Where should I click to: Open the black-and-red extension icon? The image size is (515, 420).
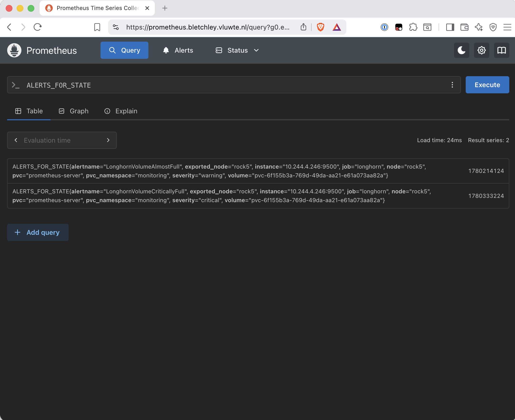(x=399, y=27)
